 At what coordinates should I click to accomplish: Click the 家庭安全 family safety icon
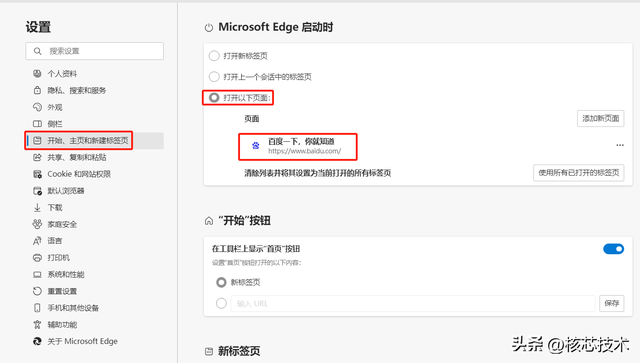(x=37, y=224)
